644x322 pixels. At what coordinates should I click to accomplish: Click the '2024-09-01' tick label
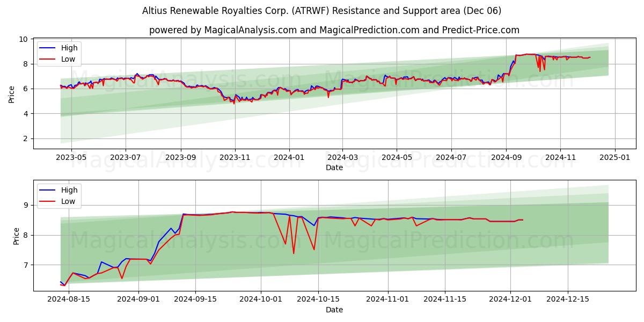pos(139,300)
